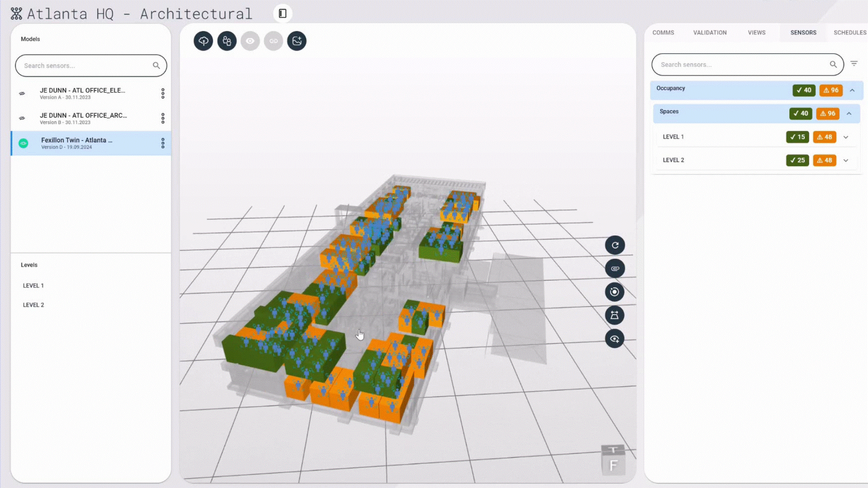Viewport: 868px width, 488px height.
Task: Collapse the Spaces sensor subgroup
Action: coord(849,113)
